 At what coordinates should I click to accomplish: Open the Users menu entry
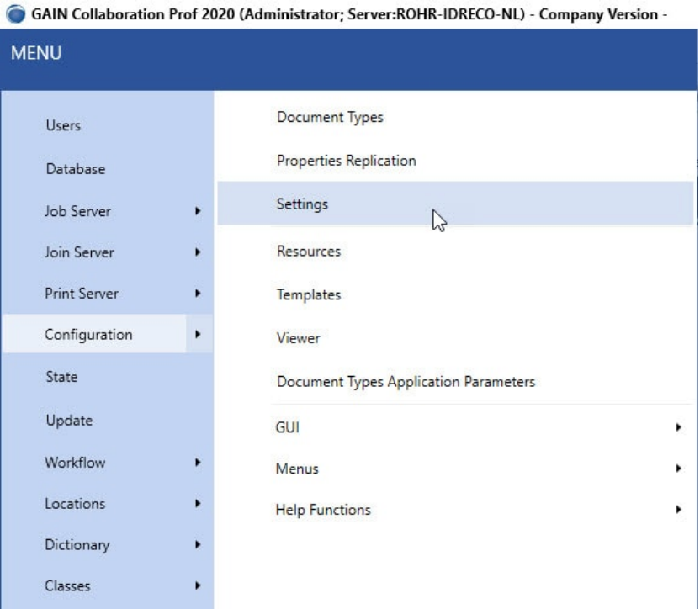coord(63,125)
